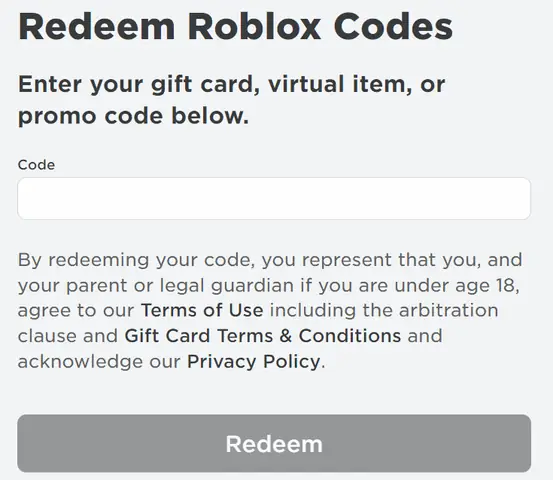
Task: Click the "promo code below." subtitle text
Action: (134, 116)
